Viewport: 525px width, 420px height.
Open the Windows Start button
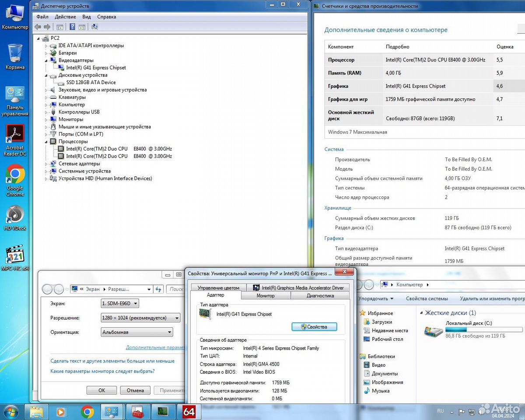pyautogui.click(x=10, y=412)
